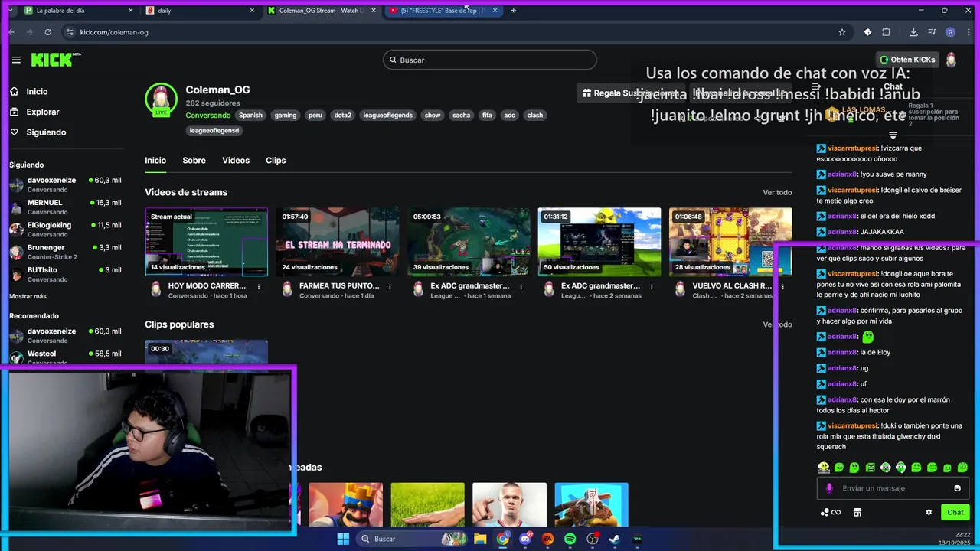The width and height of the screenshot is (980, 551).
Task: Open the user profile avatar at top right
Action: [x=951, y=60]
